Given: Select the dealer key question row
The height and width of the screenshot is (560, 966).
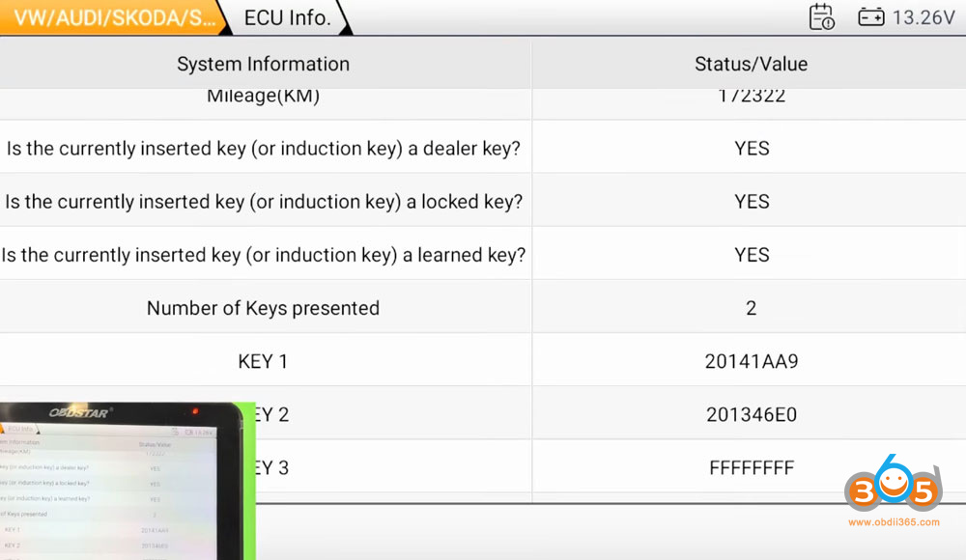Looking at the screenshot, I should tap(263, 149).
